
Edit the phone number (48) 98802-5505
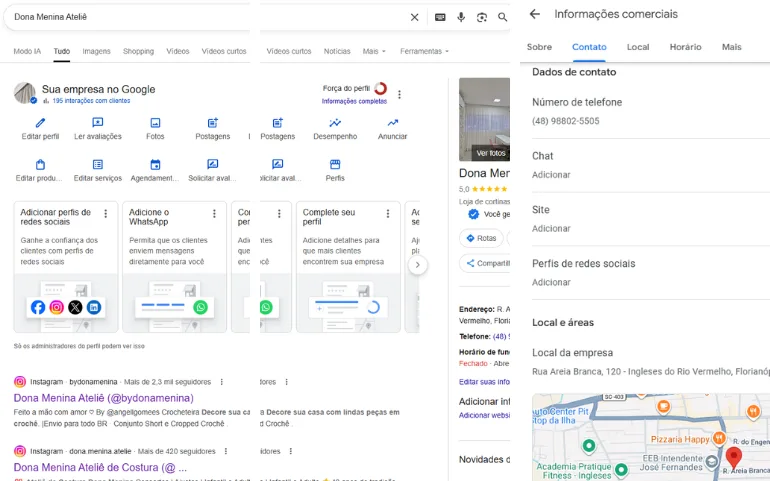566,121
